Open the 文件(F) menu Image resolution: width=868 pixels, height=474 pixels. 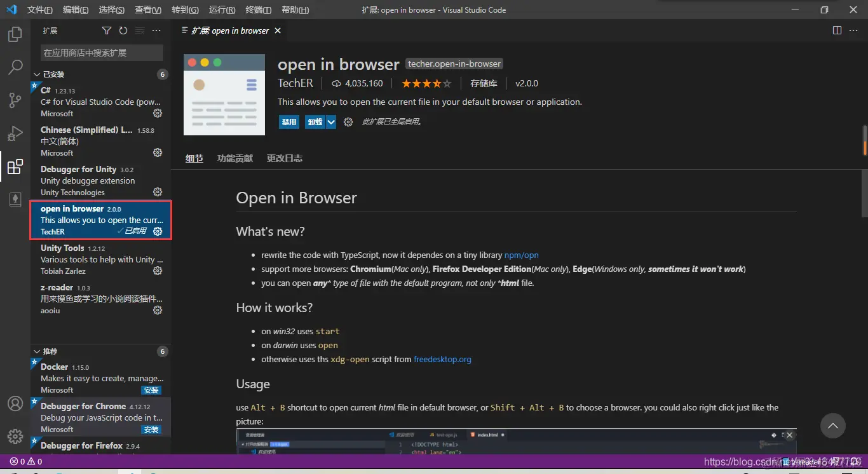[x=40, y=10]
